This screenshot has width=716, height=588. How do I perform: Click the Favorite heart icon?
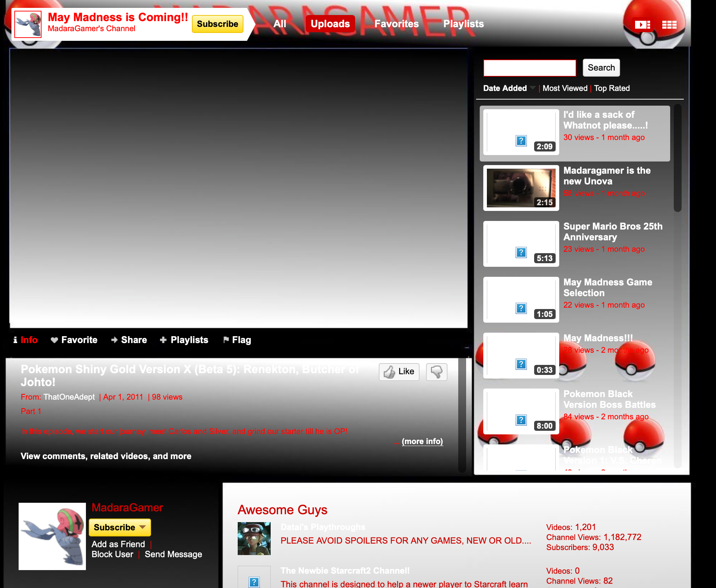pyautogui.click(x=54, y=340)
